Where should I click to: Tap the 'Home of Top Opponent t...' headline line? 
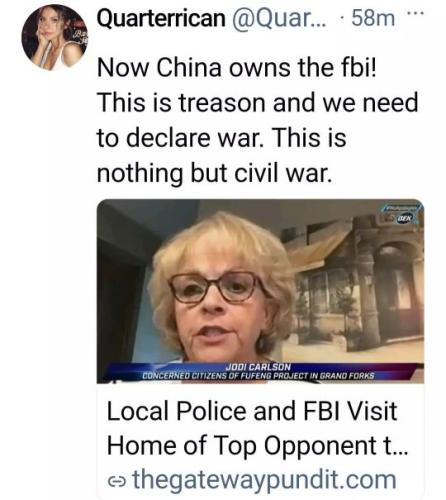pyautogui.click(x=257, y=446)
